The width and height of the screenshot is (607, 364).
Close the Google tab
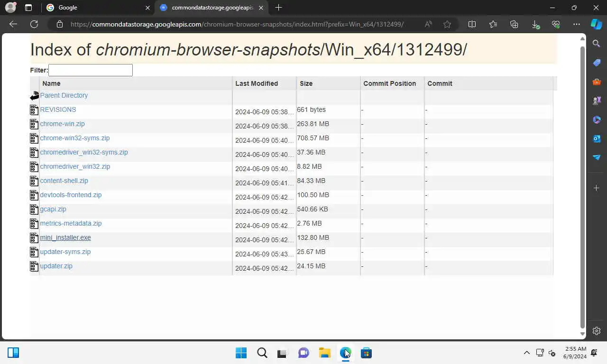click(147, 8)
